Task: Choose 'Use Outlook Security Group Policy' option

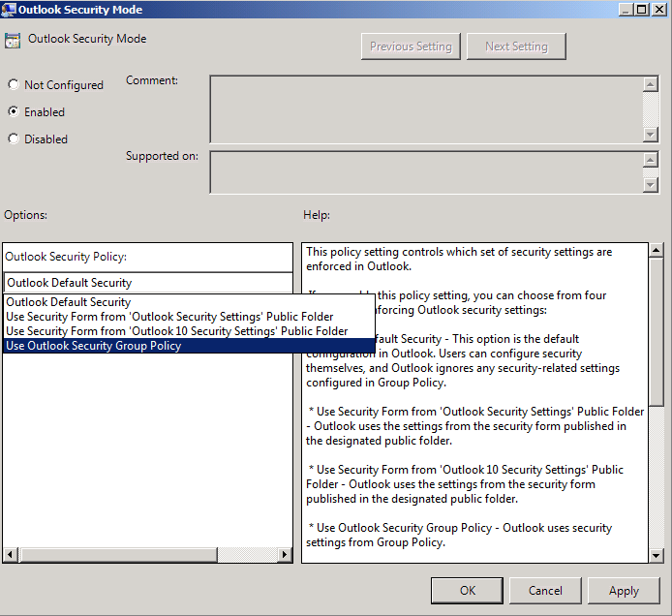Action: [x=189, y=346]
